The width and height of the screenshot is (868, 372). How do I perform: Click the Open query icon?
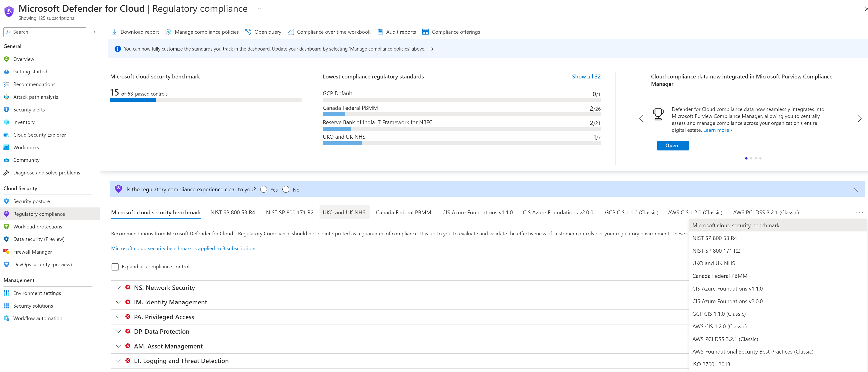click(248, 32)
